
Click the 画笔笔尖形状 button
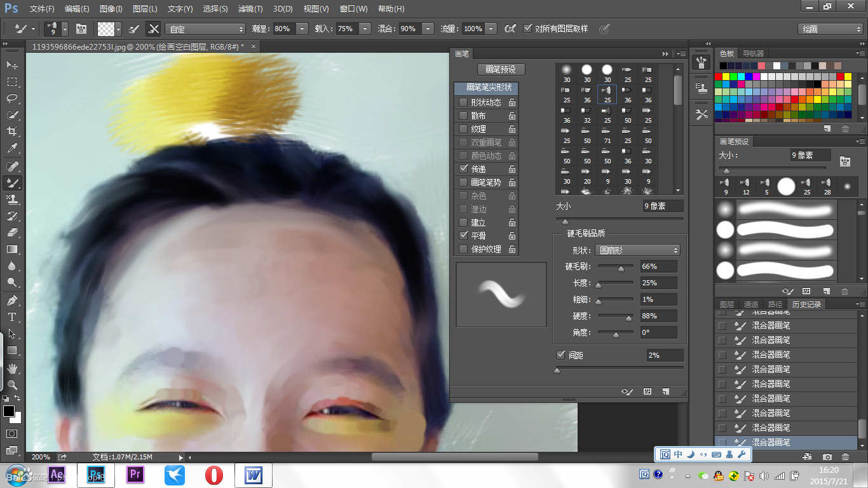(x=489, y=88)
